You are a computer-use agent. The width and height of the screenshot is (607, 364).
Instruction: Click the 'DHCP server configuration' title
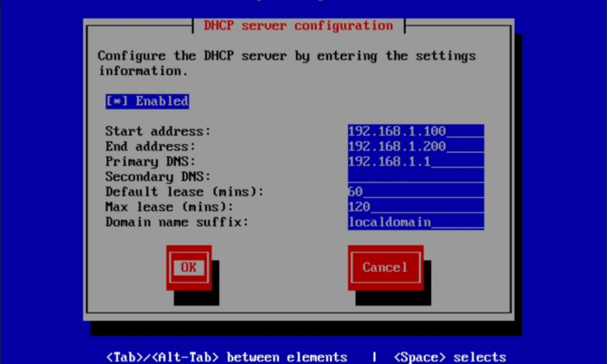pos(298,25)
